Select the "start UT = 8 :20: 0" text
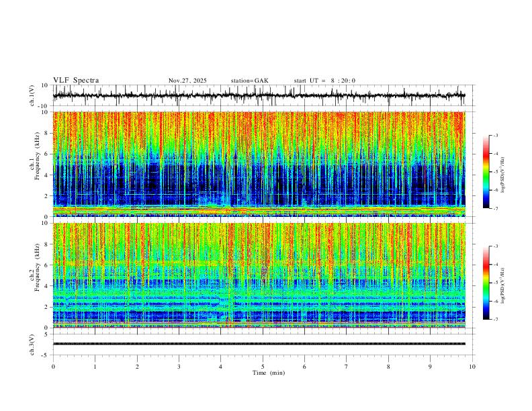The image size is (532, 411). point(324,81)
